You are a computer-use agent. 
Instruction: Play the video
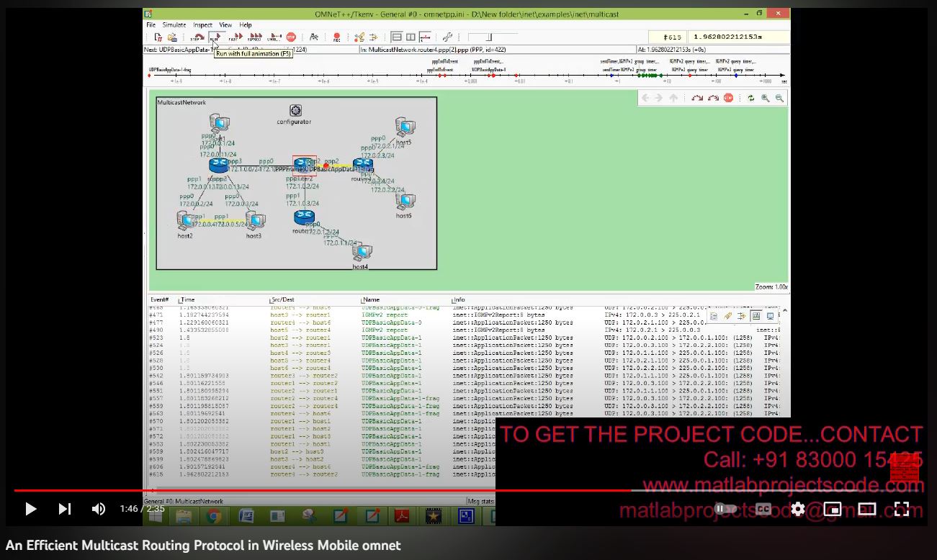click(30, 509)
